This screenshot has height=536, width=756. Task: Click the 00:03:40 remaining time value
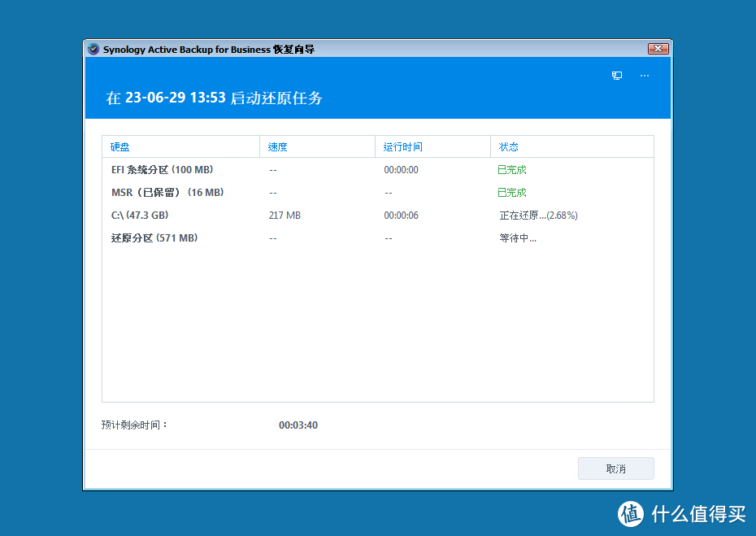point(298,425)
